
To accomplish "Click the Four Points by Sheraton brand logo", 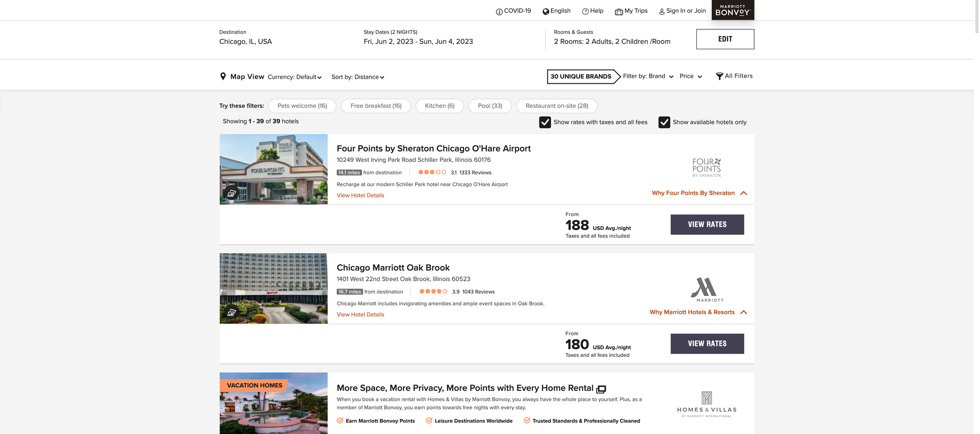I will pyautogui.click(x=707, y=168).
